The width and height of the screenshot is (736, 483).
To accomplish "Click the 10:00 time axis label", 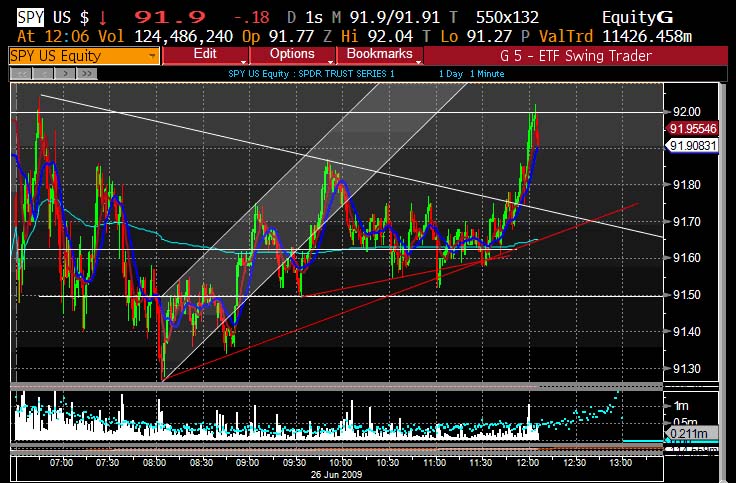I will pos(341,463).
